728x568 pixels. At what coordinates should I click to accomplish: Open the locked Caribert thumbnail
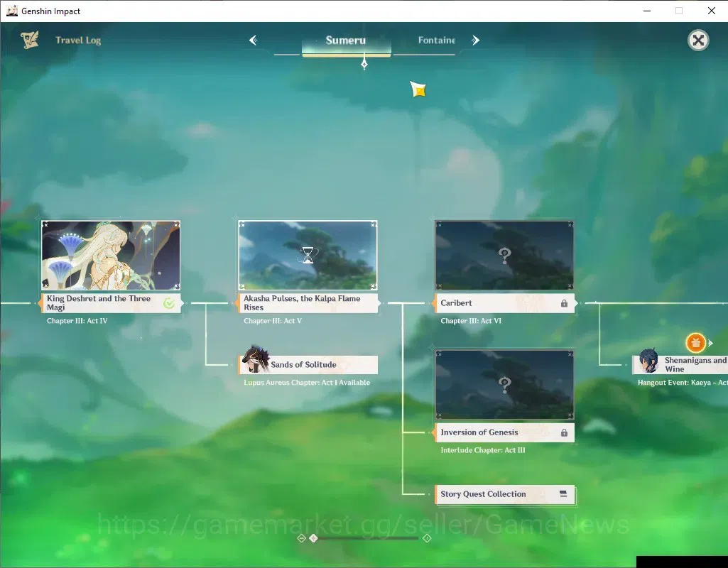point(504,255)
